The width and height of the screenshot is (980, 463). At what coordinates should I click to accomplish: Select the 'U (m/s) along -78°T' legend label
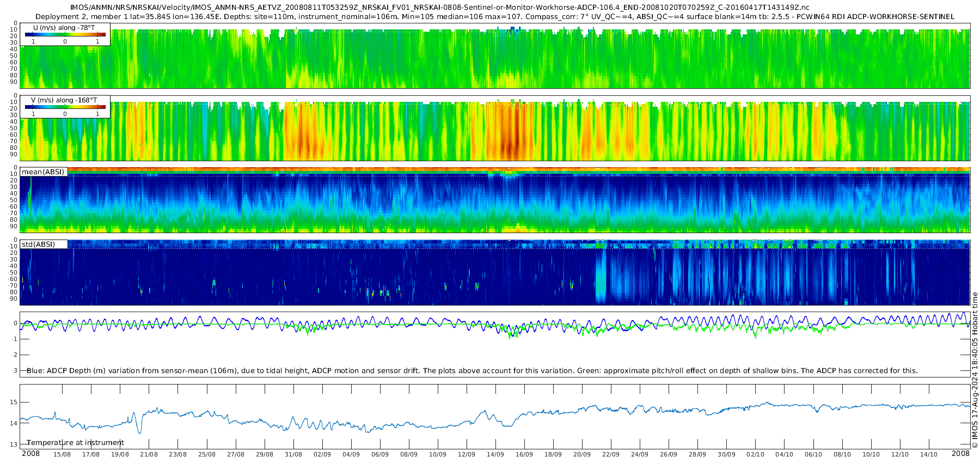coord(64,27)
